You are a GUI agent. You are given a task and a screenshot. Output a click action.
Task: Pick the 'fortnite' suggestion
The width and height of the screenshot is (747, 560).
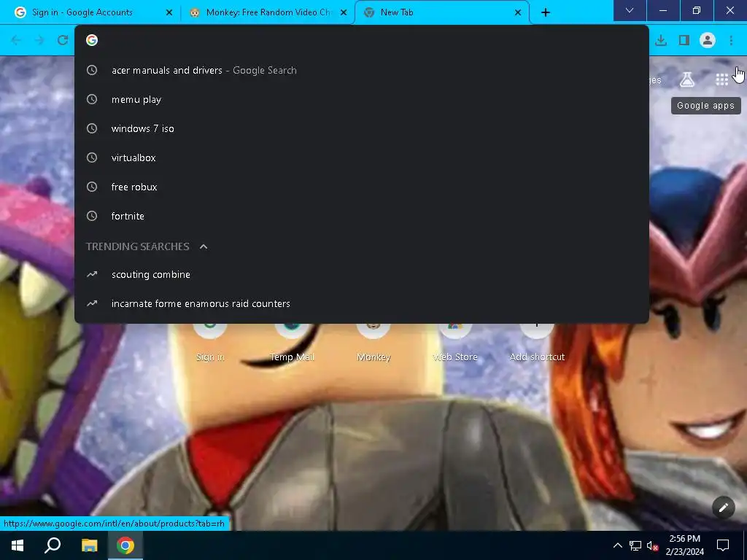click(x=362, y=216)
